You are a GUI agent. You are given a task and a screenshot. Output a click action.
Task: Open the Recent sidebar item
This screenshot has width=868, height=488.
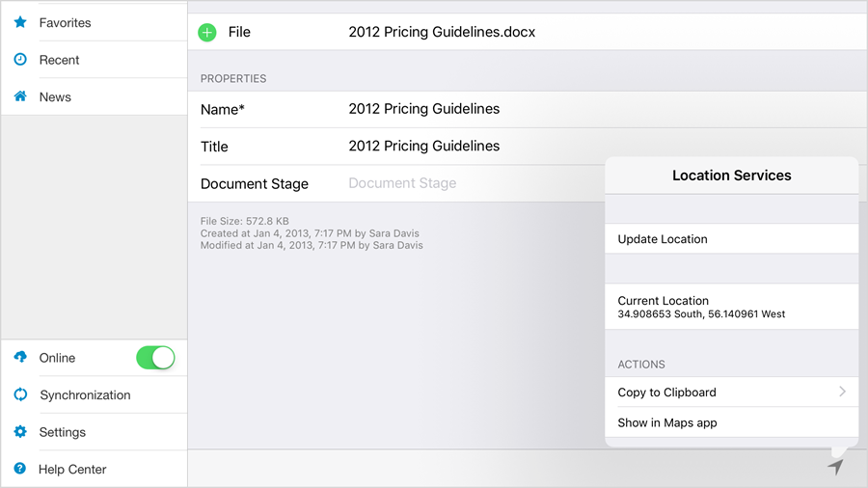60,60
